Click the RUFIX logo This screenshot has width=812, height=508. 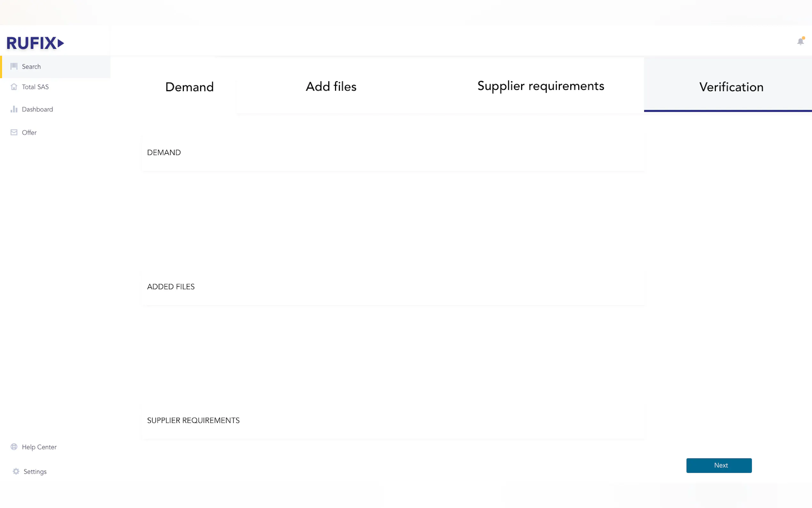tap(35, 43)
